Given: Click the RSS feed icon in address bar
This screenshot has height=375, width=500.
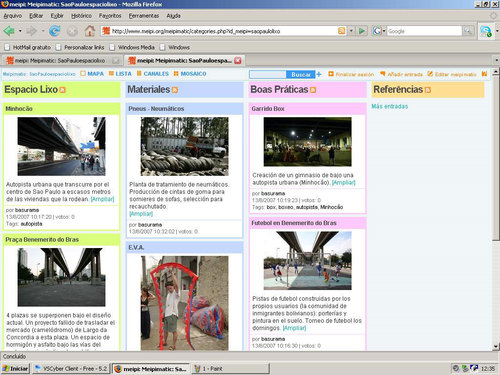Looking at the screenshot, I should click(x=341, y=31).
